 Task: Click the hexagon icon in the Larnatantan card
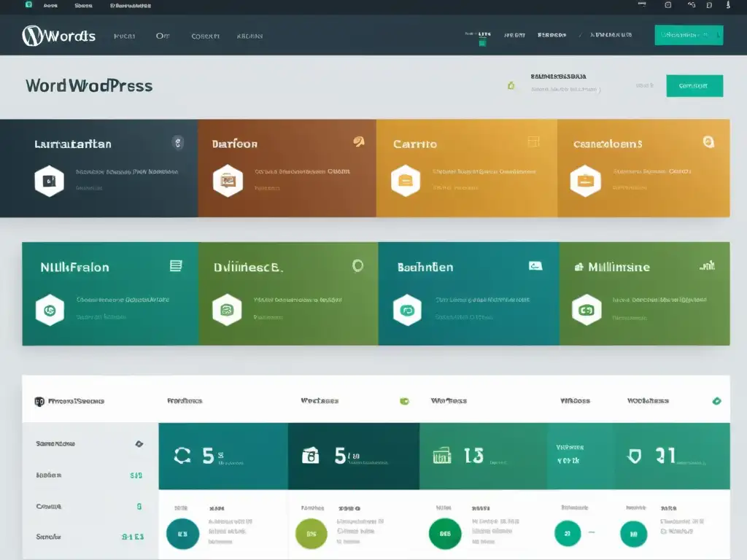click(49, 181)
